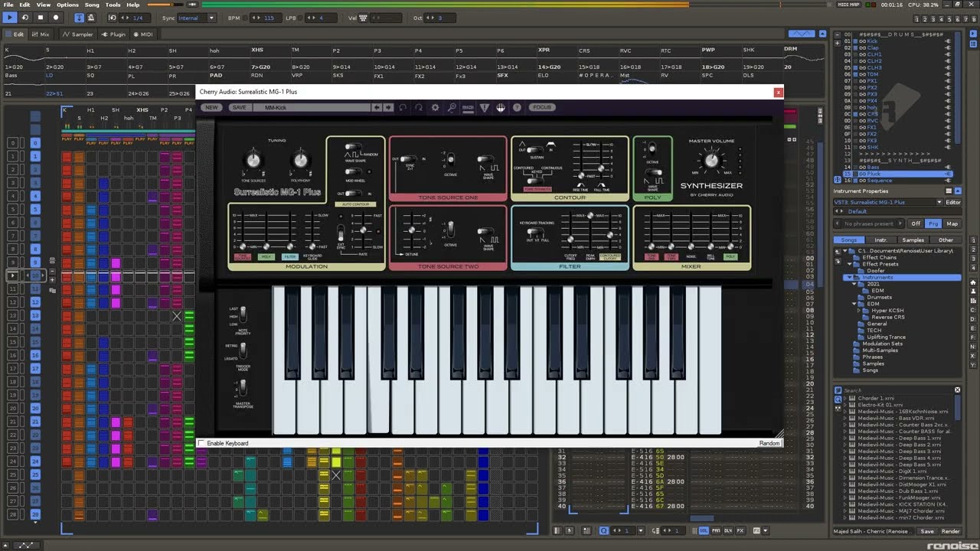Click the Tone Sources tuning knob
This screenshot has height=551, width=980.
(x=252, y=160)
